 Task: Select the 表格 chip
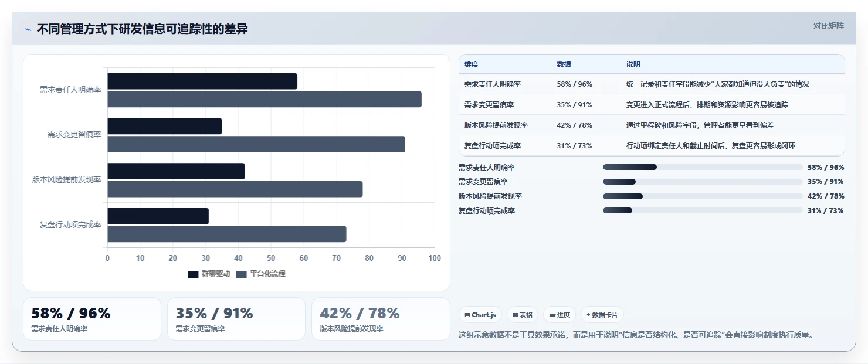(x=522, y=315)
